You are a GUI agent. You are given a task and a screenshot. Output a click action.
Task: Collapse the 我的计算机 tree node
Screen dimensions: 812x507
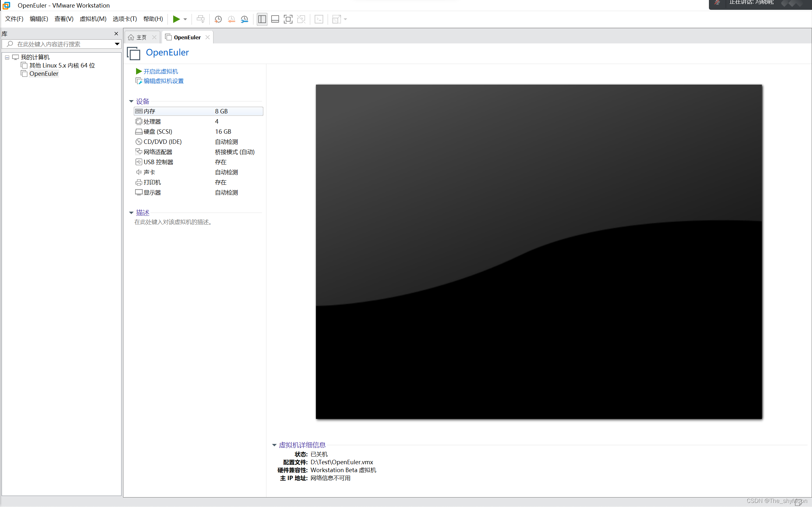(x=7, y=57)
